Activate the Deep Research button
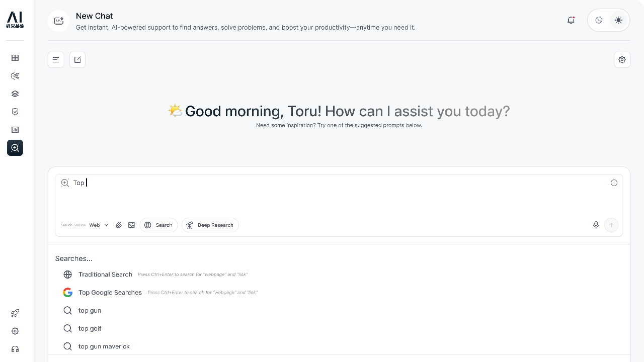Viewport: 644px width, 362px height. [210, 225]
